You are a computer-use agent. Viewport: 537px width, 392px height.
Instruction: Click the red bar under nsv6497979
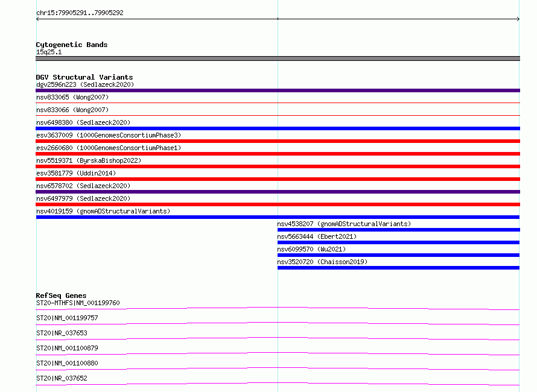(278, 204)
